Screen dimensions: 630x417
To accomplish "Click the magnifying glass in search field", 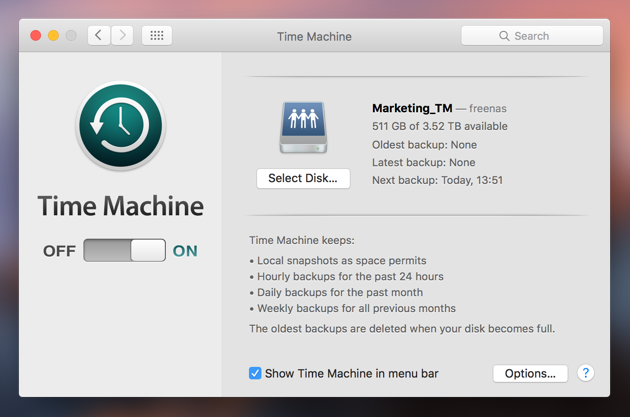I will coord(504,36).
